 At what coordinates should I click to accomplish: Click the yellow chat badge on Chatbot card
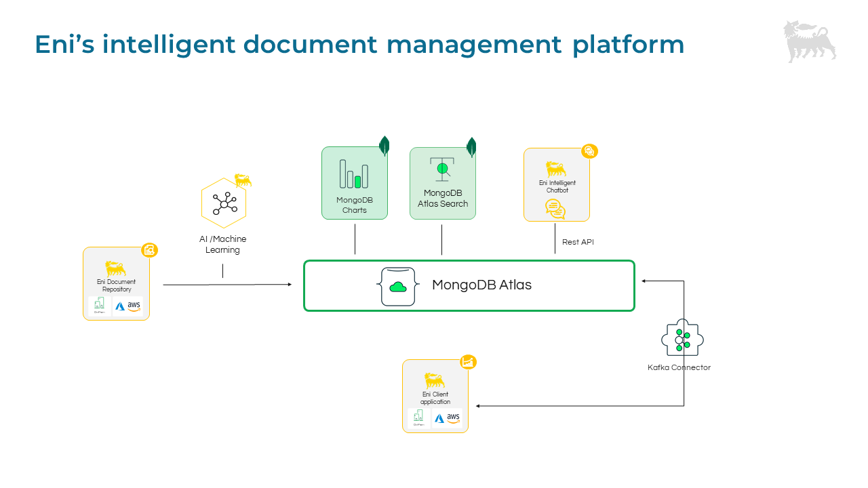pos(589,151)
